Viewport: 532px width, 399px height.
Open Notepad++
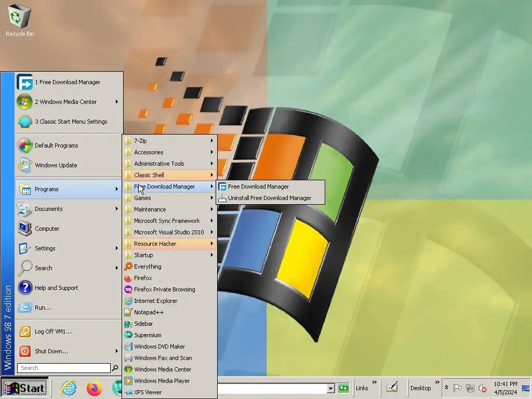click(x=170, y=312)
